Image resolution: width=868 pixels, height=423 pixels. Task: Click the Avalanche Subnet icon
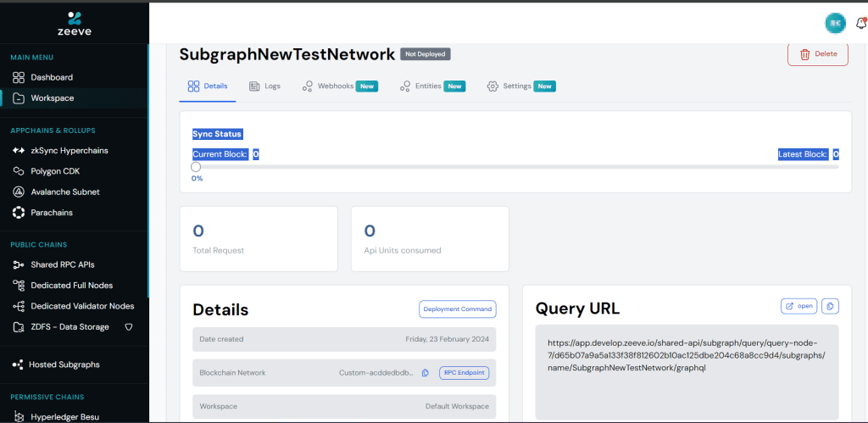point(19,192)
